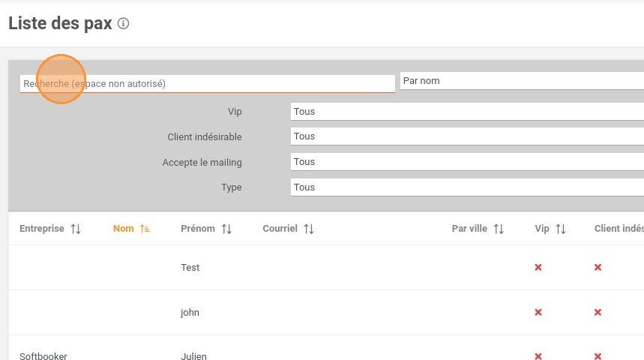Sort by Courriel column arrows

click(309, 229)
